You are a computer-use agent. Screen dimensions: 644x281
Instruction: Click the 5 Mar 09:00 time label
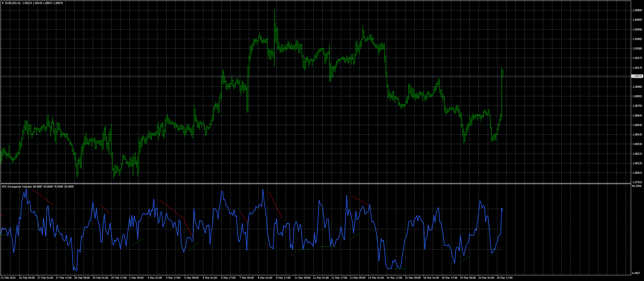192,278
